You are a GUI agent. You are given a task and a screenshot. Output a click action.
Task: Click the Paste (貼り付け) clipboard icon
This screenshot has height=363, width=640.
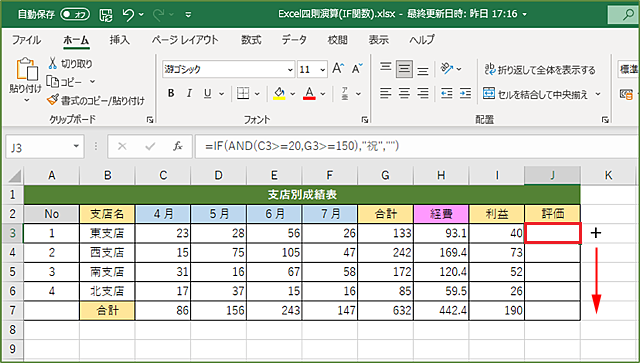27,69
